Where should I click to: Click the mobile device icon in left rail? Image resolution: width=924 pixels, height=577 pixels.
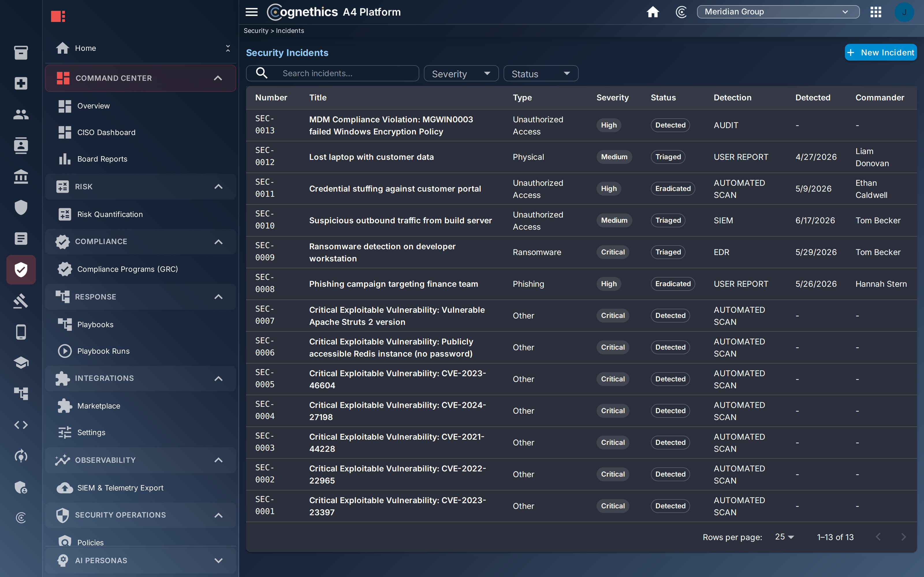click(x=21, y=332)
